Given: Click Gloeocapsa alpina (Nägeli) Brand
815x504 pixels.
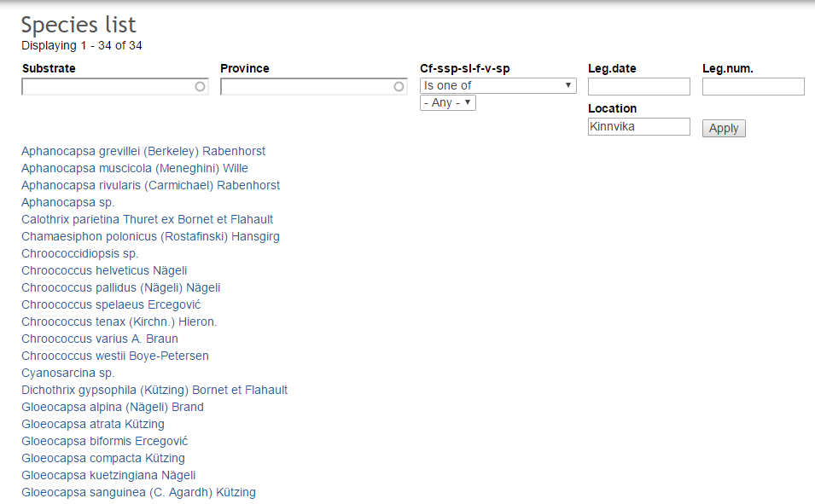Looking at the screenshot, I should click(x=113, y=407).
